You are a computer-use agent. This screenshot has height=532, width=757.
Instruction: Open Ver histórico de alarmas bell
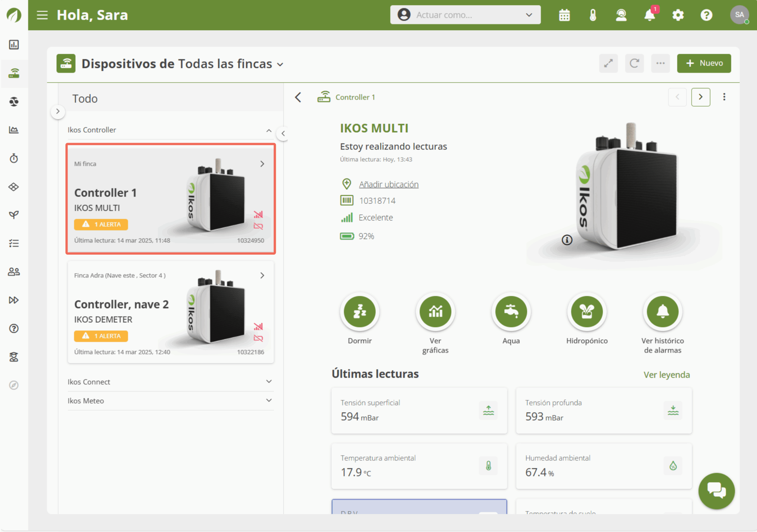(x=662, y=311)
